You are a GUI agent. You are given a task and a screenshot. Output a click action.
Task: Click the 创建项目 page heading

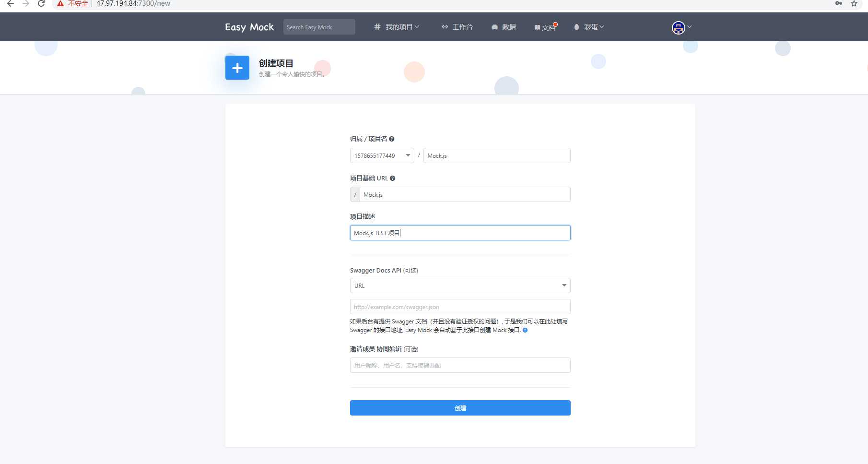pyautogui.click(x=276, y=63)
